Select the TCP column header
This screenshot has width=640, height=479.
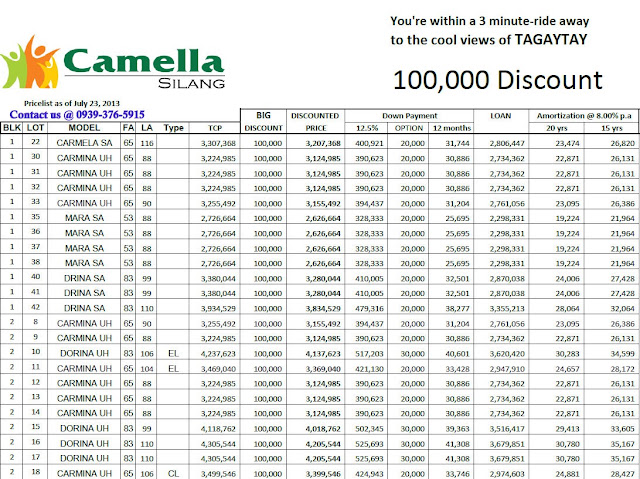pyautogui.click(x=215, y=128)
